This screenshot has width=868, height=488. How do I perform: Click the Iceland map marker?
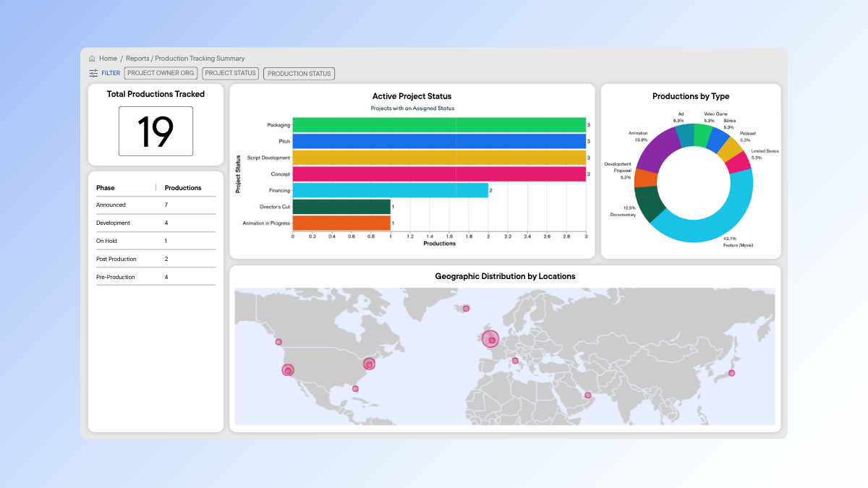pyautogui.click(x=466, y=309)
